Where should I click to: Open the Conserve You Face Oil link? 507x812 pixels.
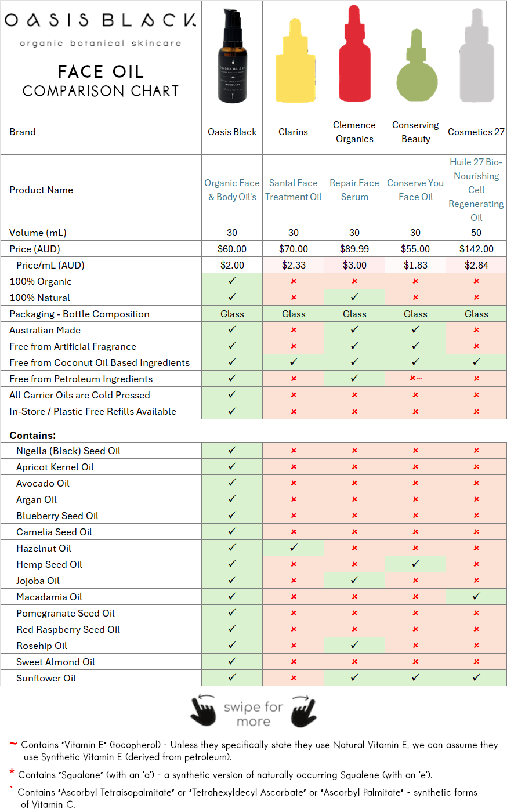point(415,190)
